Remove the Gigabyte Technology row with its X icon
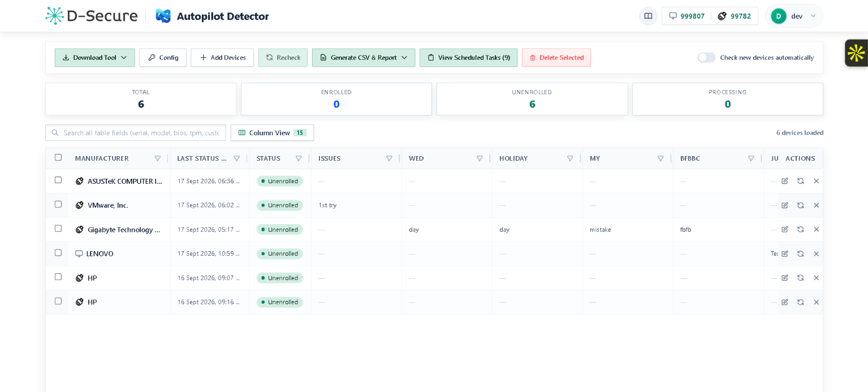This screenshot has height=392, width=868. coord(817,229)
